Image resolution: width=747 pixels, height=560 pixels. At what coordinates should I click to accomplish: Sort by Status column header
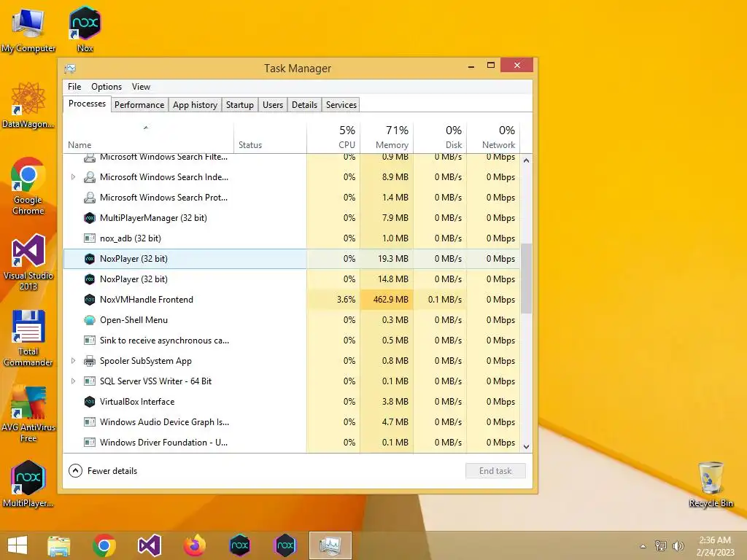[x=270, y=138]
